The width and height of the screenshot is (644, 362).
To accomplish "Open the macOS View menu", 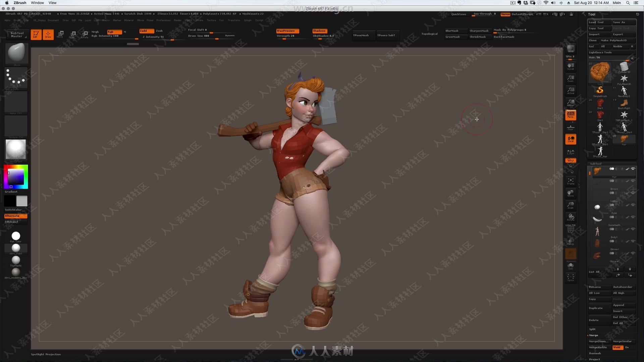I will [52, 3].
